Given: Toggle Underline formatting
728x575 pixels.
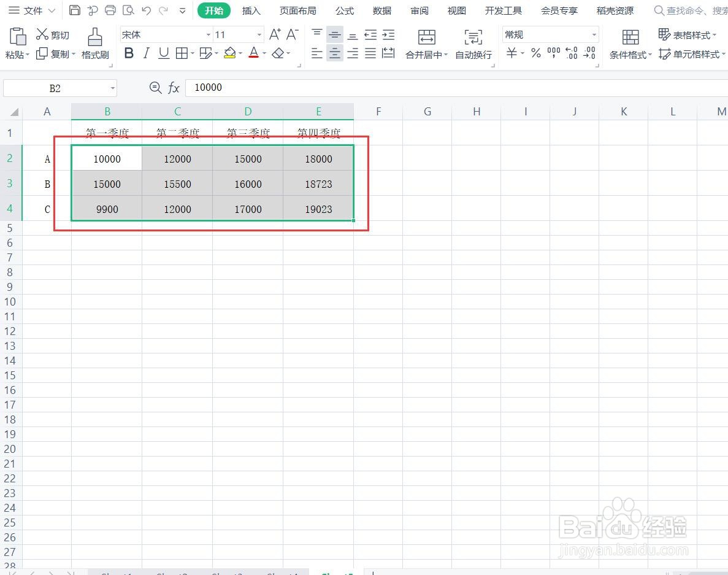Looking at the screenshot, I should click(x=163, y=53).
